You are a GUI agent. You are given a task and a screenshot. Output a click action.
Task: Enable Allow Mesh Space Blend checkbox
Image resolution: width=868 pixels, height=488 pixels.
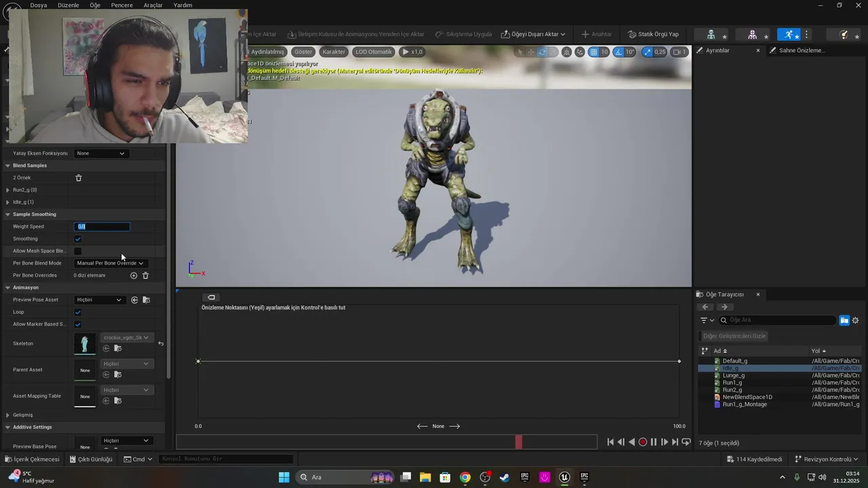pyautogui.click(x=78, y=251)
